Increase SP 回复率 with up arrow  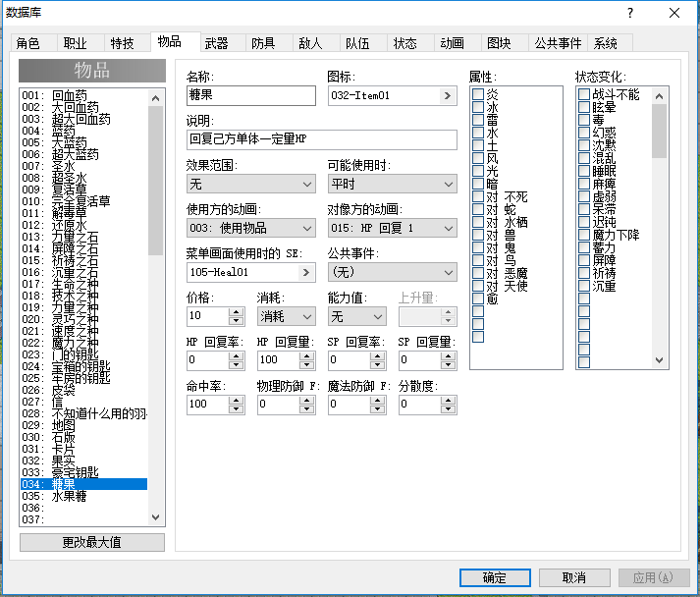377,355
